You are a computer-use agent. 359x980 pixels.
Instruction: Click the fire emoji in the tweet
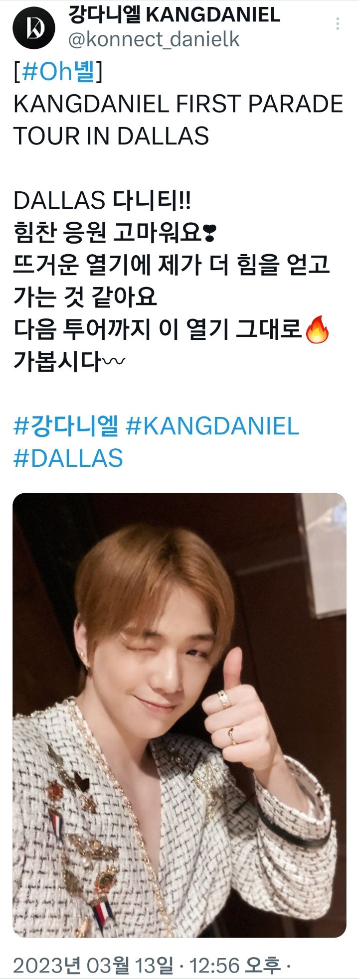[317, 330]
